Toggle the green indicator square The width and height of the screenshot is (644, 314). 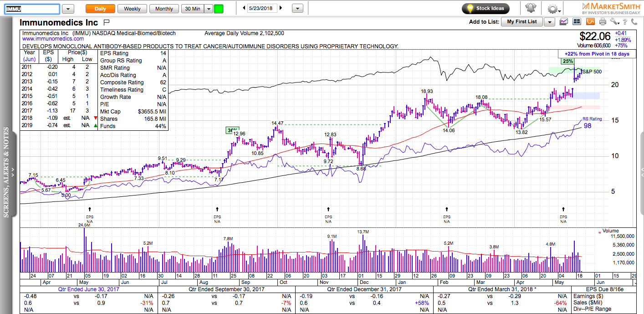tap(219, 9)
